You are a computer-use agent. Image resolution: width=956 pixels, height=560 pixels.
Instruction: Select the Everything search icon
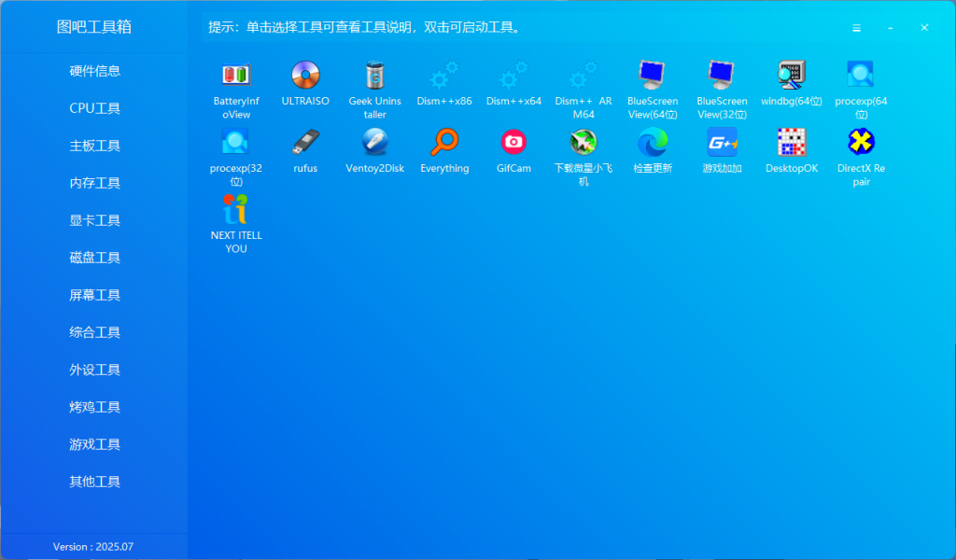tap(444, 142)
